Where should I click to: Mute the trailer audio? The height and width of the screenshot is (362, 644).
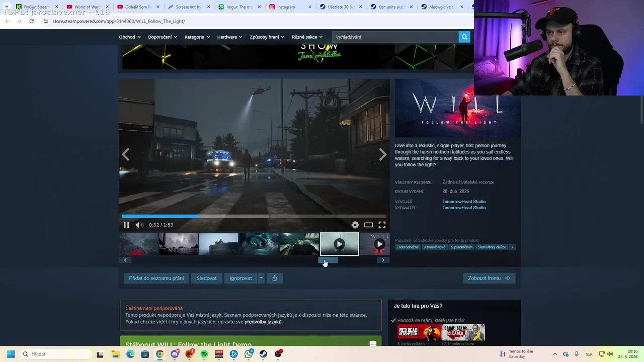[x=139, y=225]
